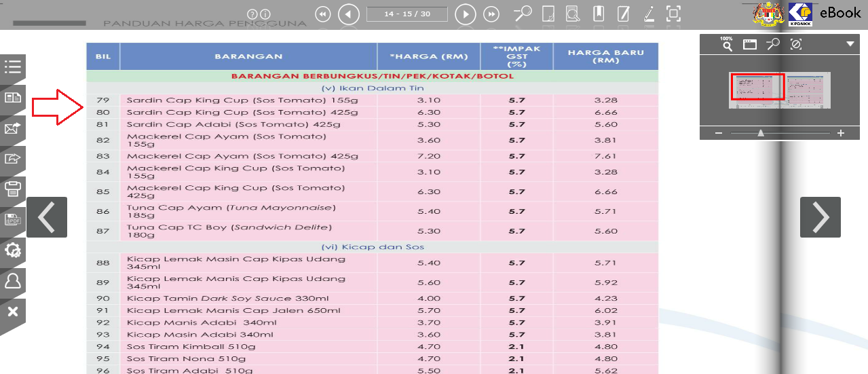868x374 pixels.
Task: Open the page thumbnails book icon
Action: point(13,97)
